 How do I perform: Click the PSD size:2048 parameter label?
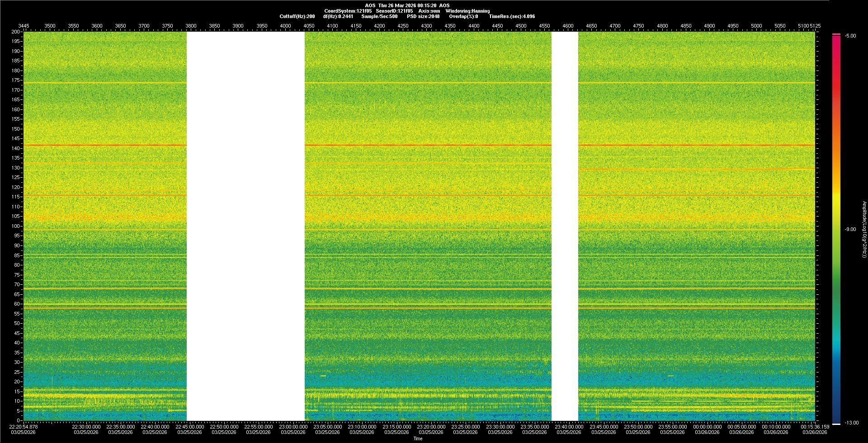tap(423, 16)
